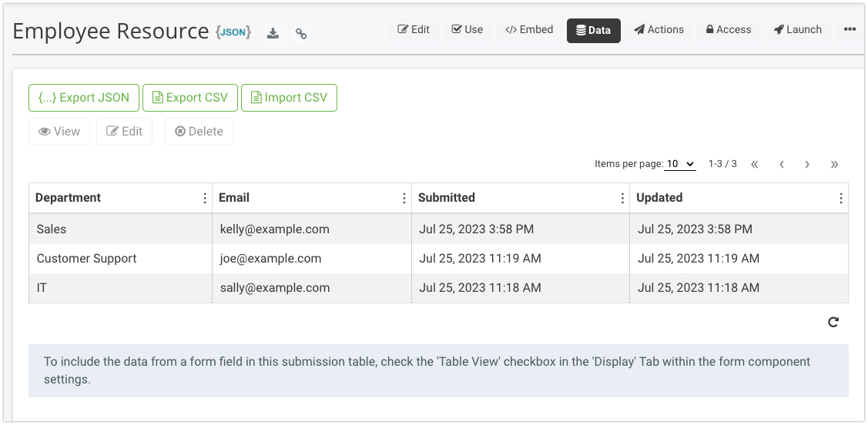868x425 pixels.
Task: Go to the last page of results
Action: point(834,164)
